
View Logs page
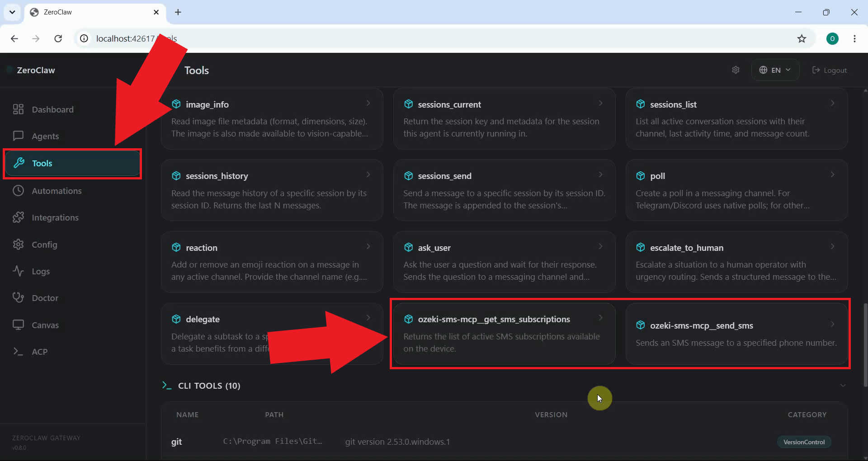tap(72, 271)
